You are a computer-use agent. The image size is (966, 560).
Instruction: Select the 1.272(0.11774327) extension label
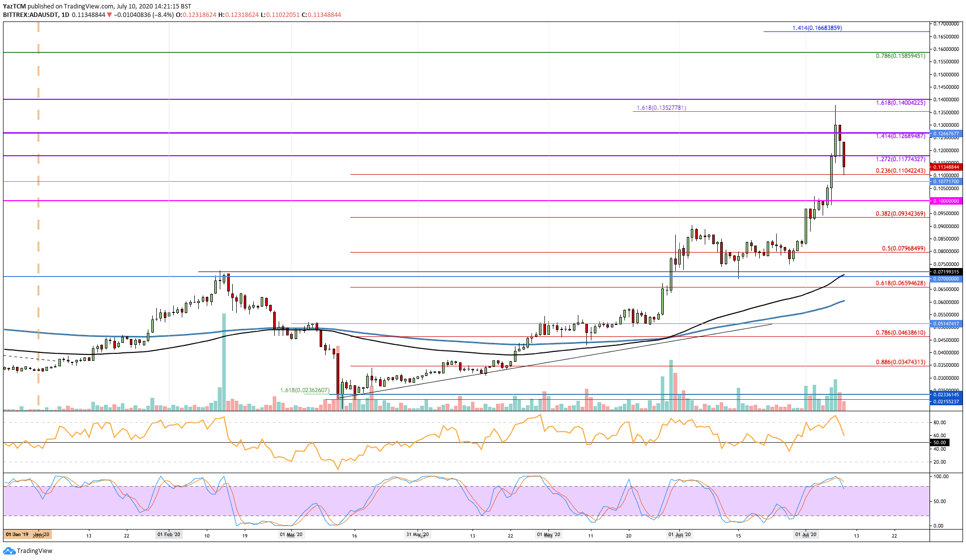[900, 159]
